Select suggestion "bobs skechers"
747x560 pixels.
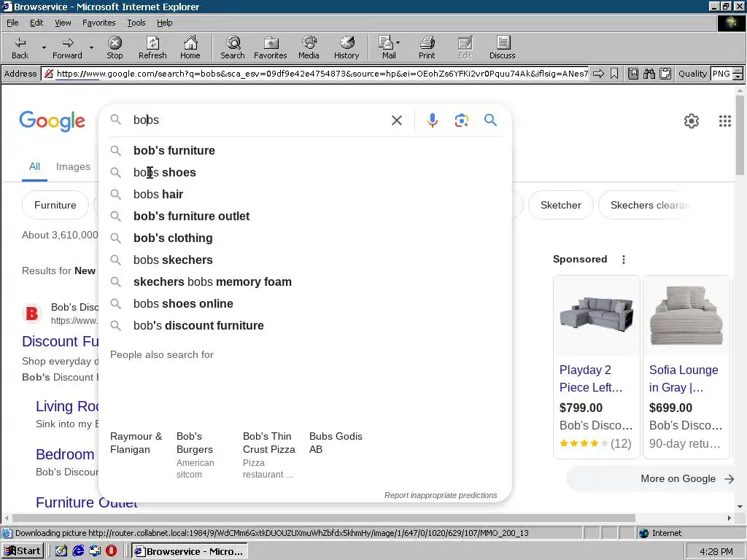click(x=305, y=260)
